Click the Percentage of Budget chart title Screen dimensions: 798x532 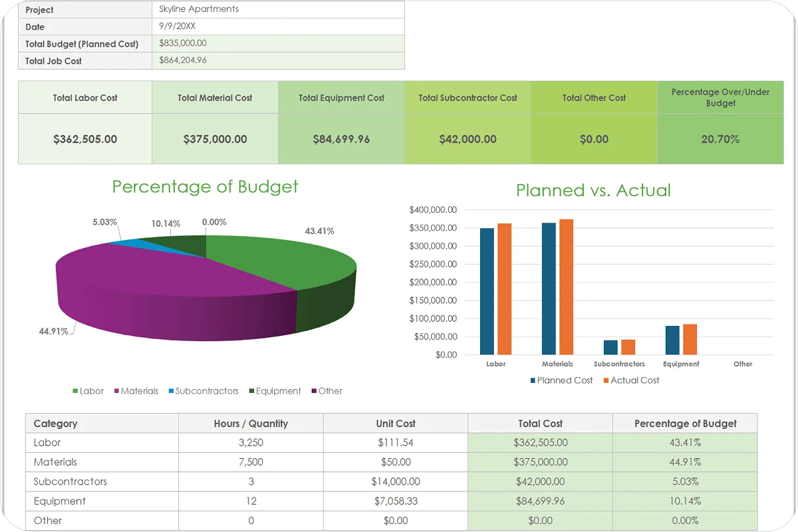pyautogui.click(x=205, y=187)
